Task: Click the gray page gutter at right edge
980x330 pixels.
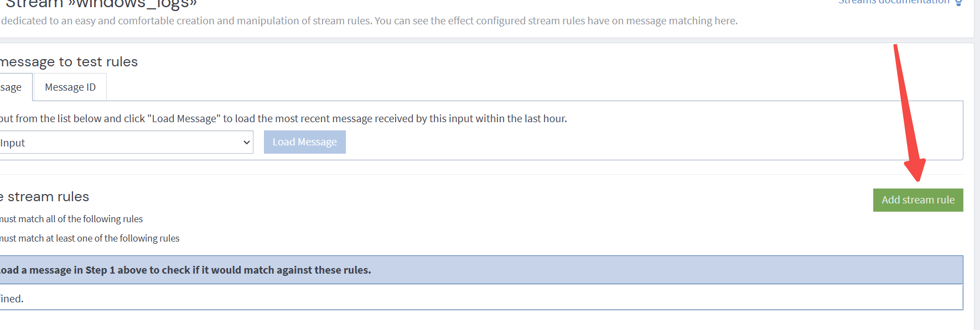Action: pyautogui.click(x=977, y=166)
